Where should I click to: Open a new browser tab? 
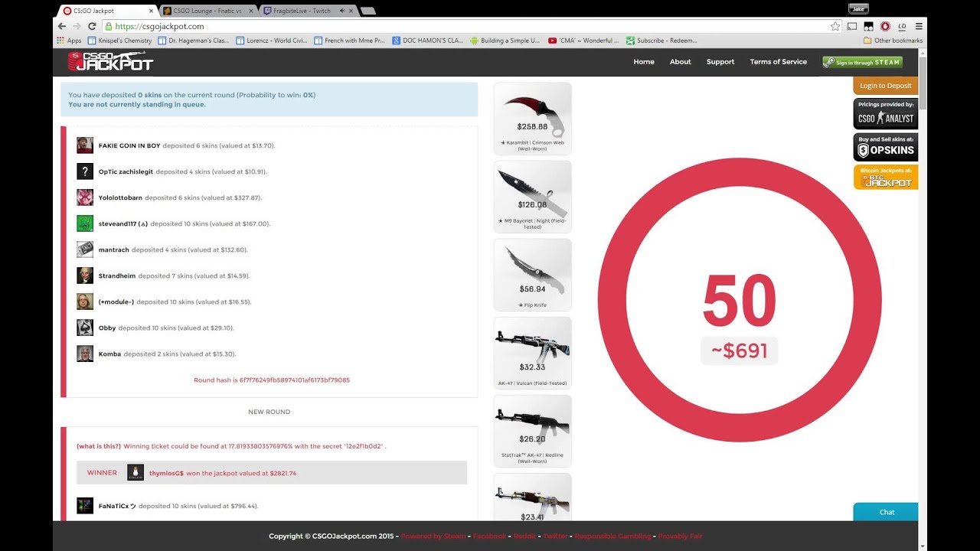click(367, 11)
